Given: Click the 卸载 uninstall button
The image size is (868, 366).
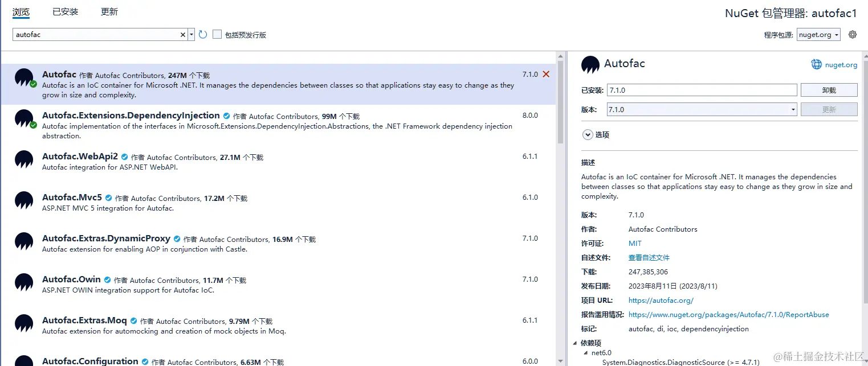Looking at the screenshot, I should pyautogui.click(x=829, y=90).
